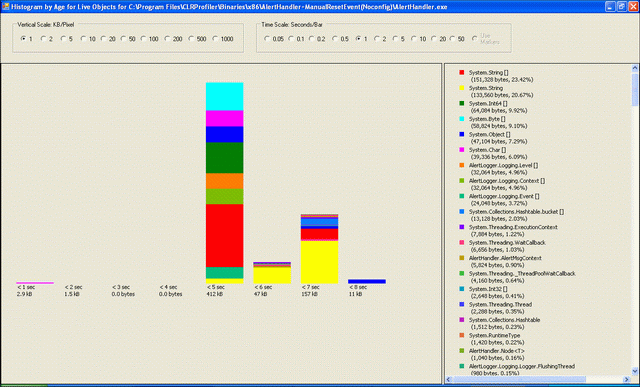The width and height of the screenshot is (640, 387).
Task: Click the AlertLogger.Logging.Context [] legend swatch
Action: pyautogui.click(x=462, y=180)
